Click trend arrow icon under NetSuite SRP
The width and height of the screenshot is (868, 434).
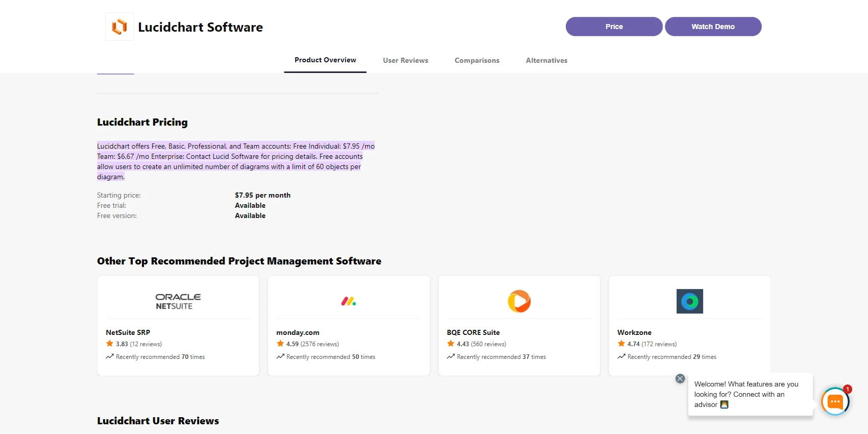pos(110,356)
